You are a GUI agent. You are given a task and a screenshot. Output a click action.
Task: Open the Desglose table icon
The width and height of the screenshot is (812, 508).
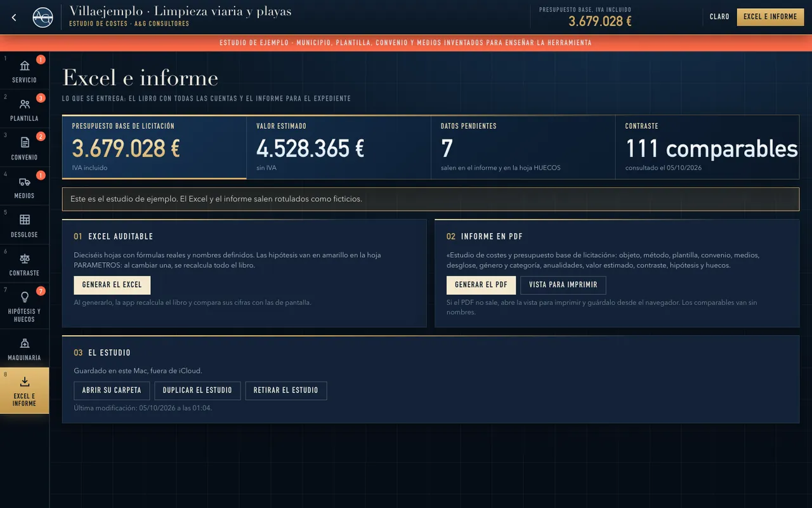pyautogui.click(x=25, y=220)
